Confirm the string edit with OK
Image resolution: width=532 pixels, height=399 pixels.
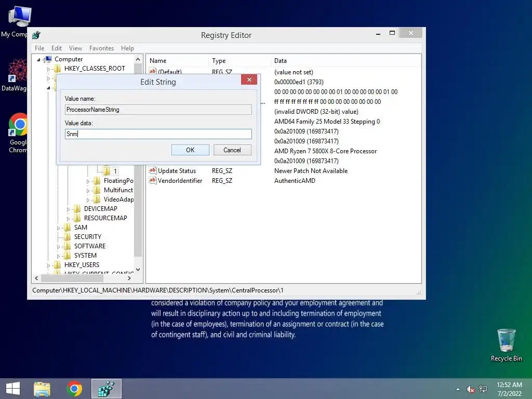(190, 150)
